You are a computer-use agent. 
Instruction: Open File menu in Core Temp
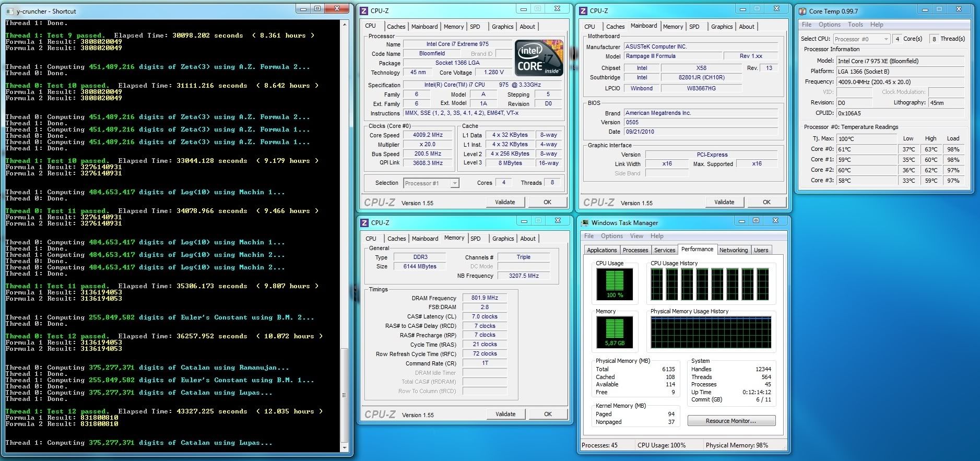point(807,25)
